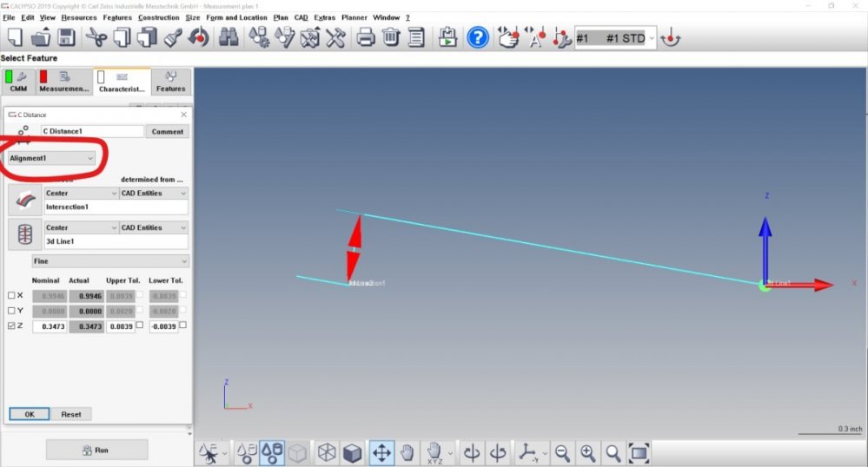
Task: Switch to the Measurement tab
Action: [63, 82]
